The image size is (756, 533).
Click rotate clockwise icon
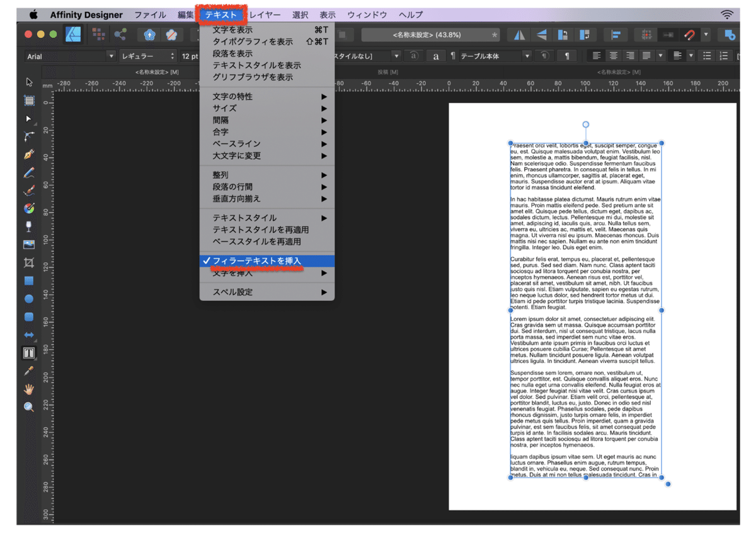(x=585, y=35)
